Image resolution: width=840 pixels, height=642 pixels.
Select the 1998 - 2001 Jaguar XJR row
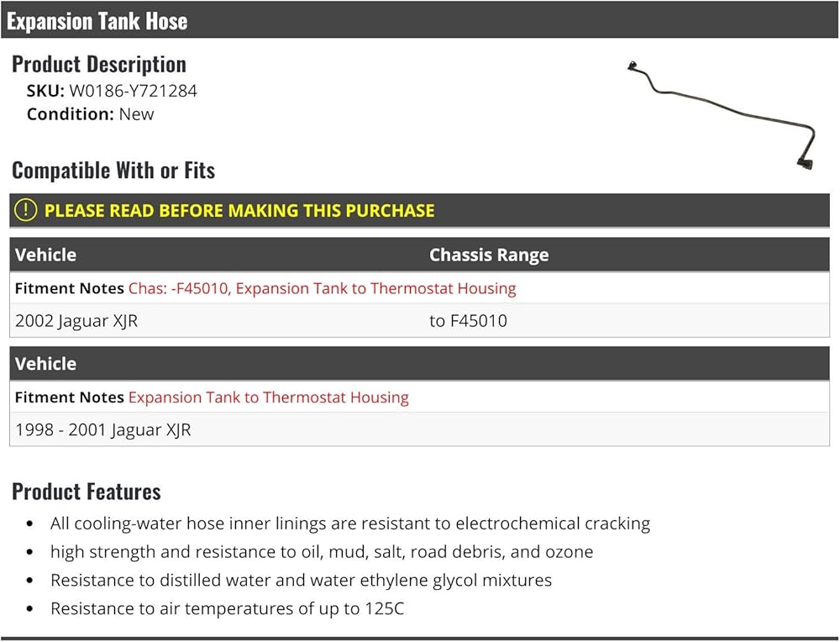(x=419, y=429)
